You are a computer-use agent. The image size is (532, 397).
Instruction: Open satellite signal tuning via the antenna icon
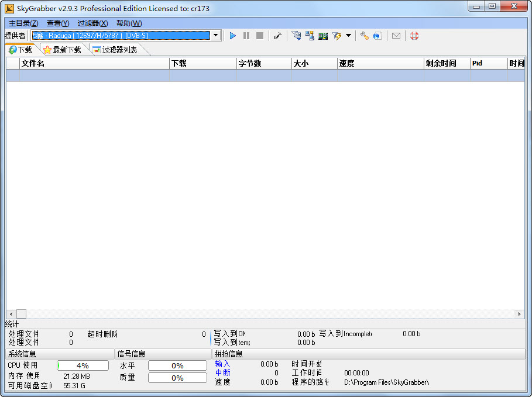(277, 36)
